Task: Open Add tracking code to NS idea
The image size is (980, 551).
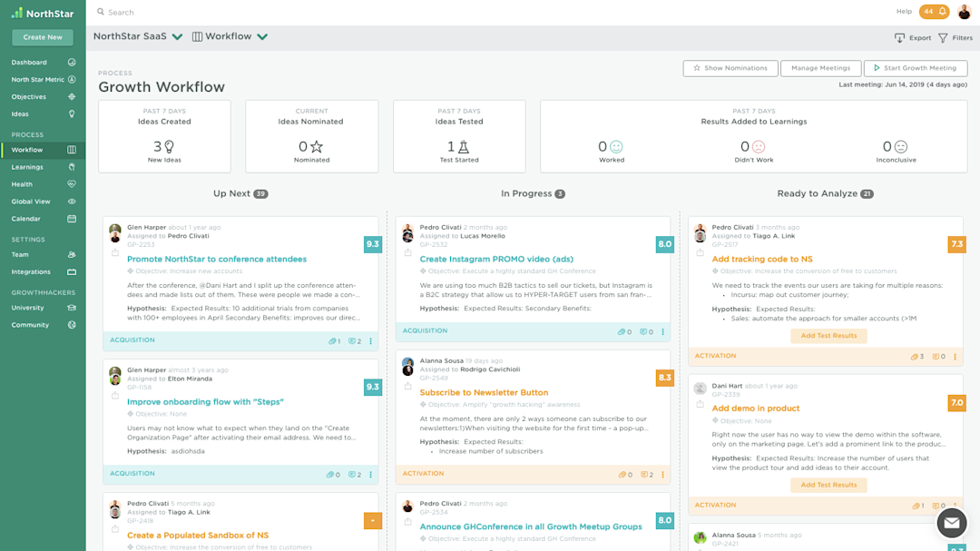Action: coord(762,259)
